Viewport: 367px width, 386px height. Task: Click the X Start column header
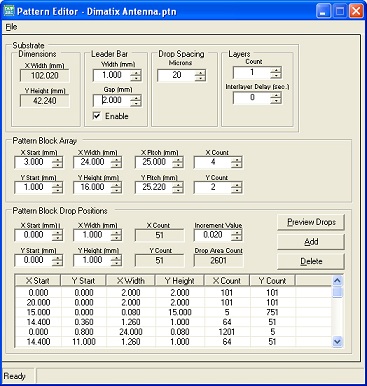click(38, 281)
